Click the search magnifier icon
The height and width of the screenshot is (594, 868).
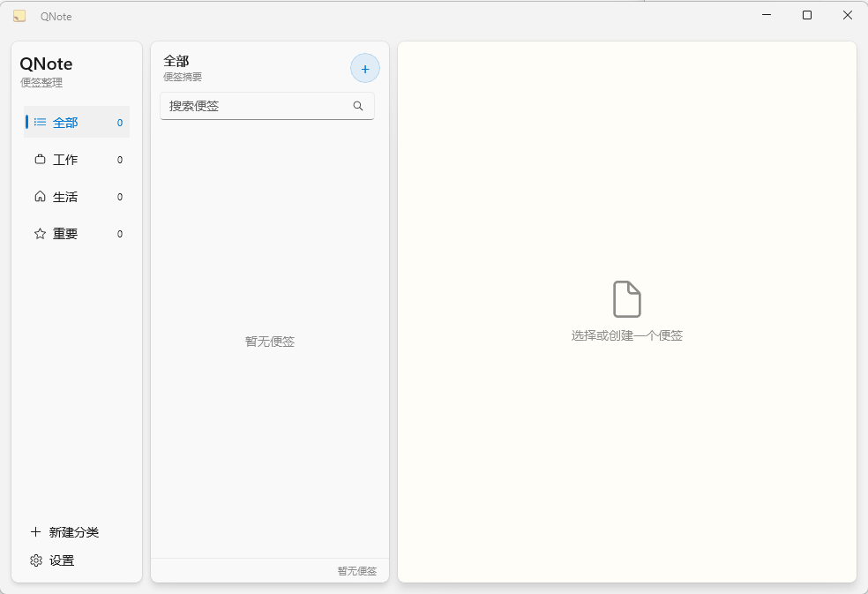pyautogui.click(x=358, y=106)
